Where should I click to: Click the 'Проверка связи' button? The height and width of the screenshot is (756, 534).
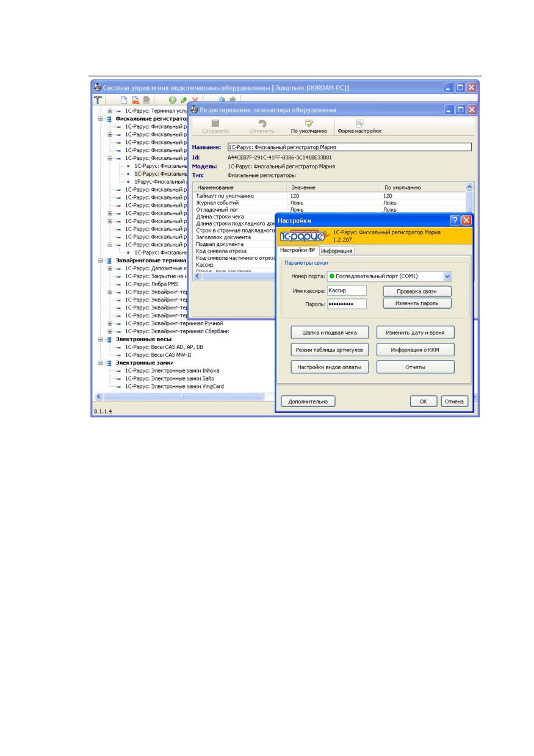click(x=417, y=291)
